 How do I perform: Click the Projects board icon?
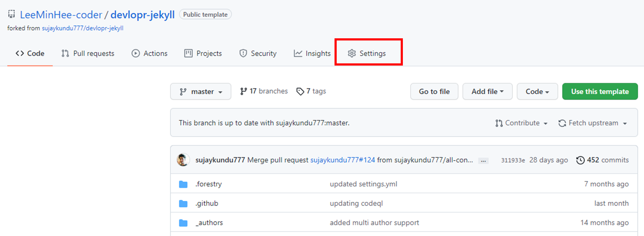tap(188, 53)
